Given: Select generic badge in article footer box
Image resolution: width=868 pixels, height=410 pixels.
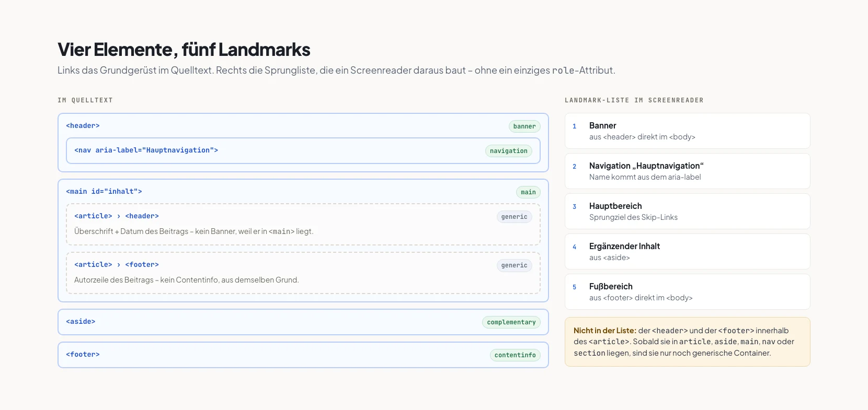Looking at the screenshot, I should (514, 265).
